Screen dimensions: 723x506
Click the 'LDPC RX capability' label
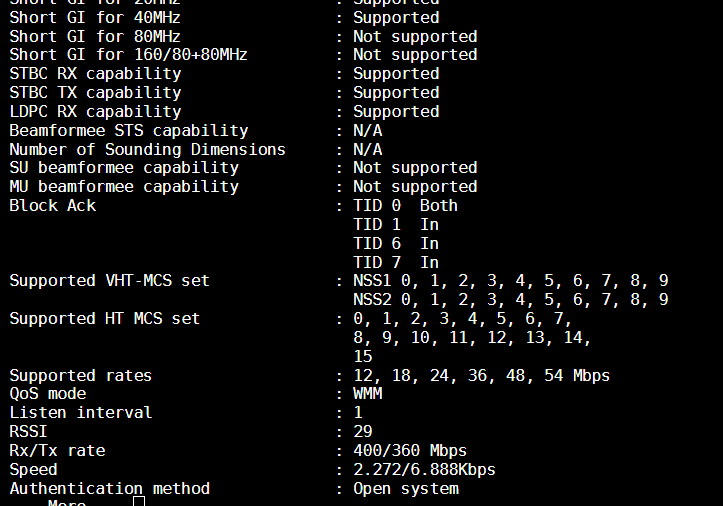click(95, 111)
